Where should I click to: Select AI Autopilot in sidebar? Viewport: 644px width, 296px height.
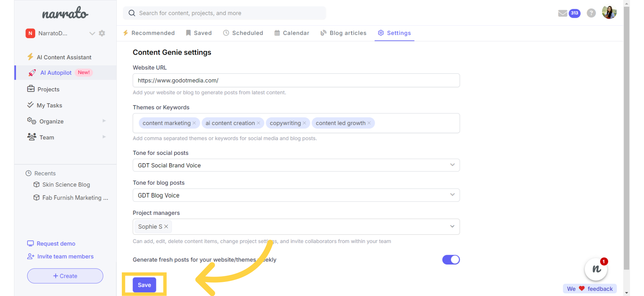(x=65, y=73)
